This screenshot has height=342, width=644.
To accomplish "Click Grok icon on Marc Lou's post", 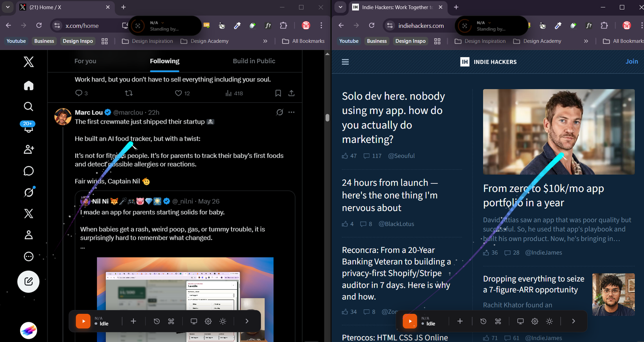I will pyautogui.click(x=280, y=112).
